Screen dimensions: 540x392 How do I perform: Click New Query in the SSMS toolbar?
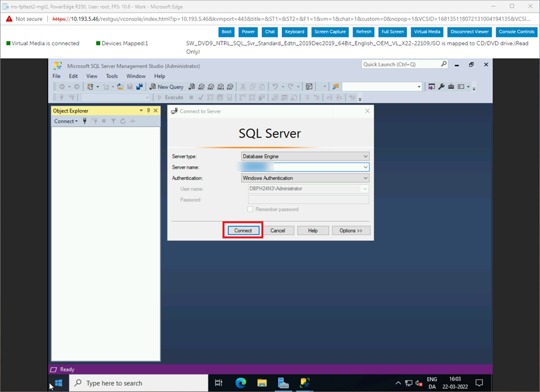pyautogui.click(x=167, y=87)
